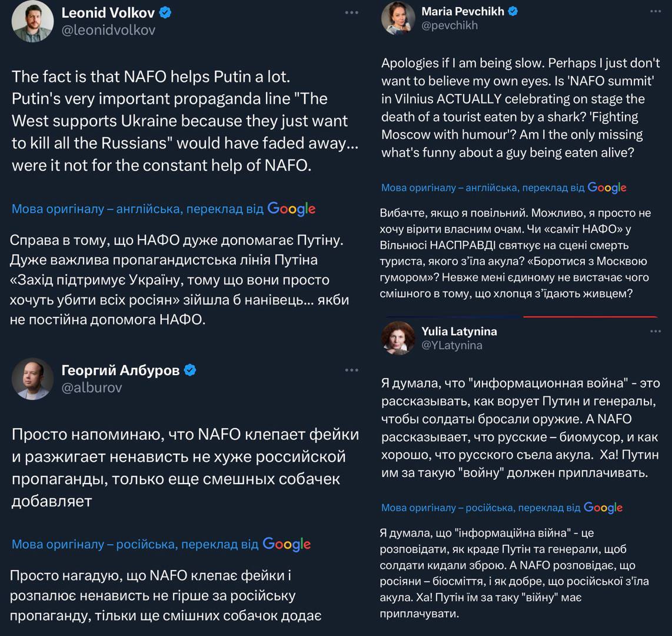
Task: Click the Google logo under Volkov's tweet
Action: click(291, 208)
